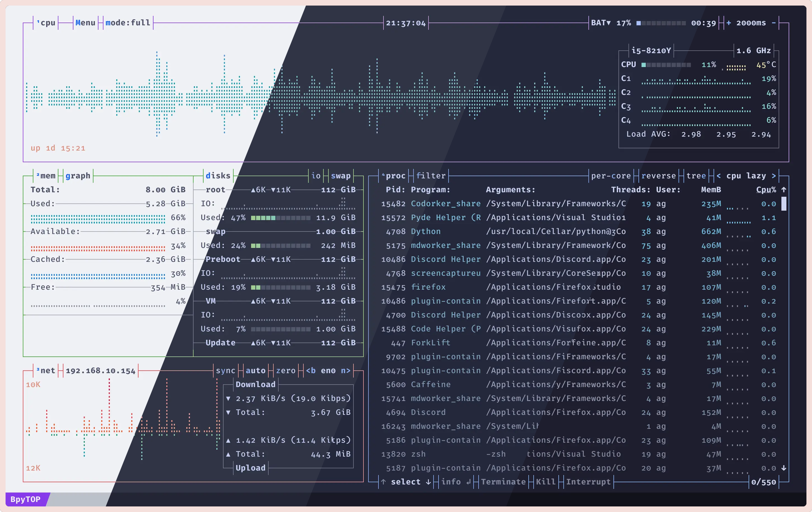Click the left arrow before cpu lazy sorting

click(719, 176)
